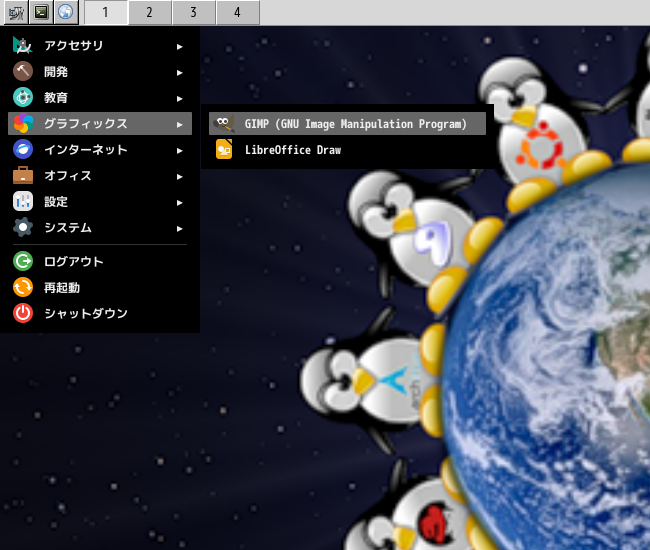The height and width of the screenshot is (550, 650).
Task: Click the 教育 atom icon
Action: tap(23, 97)
